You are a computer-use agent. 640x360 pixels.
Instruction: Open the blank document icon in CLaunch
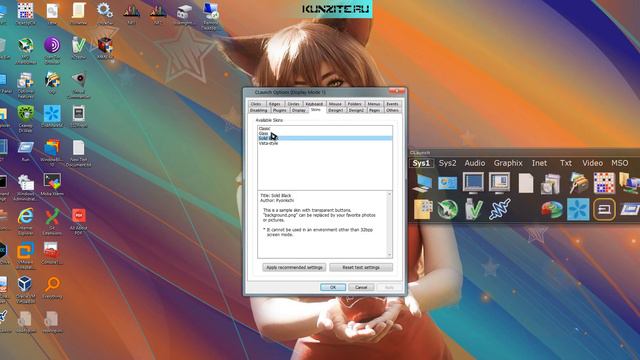[526, 183]
